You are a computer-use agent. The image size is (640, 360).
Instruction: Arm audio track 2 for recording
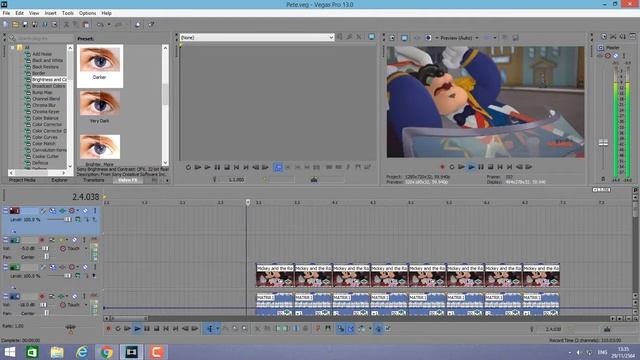pos(42,240)
